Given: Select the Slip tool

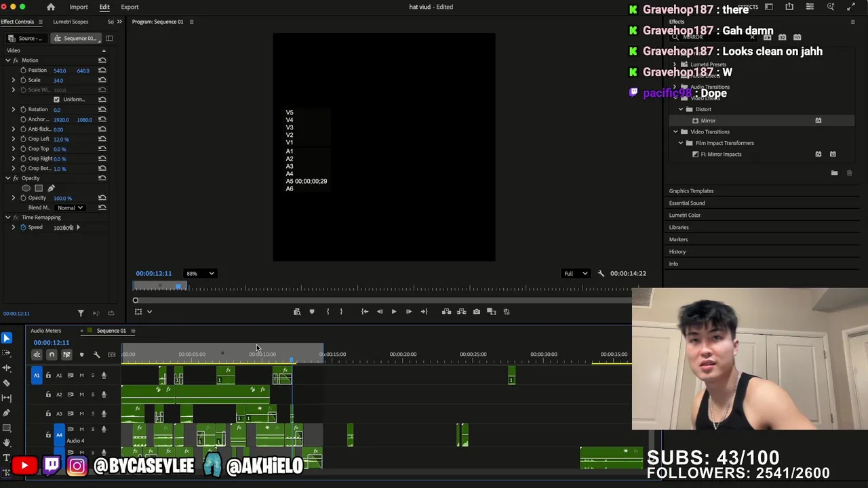Looking at the screenshot, I should 7,397.
